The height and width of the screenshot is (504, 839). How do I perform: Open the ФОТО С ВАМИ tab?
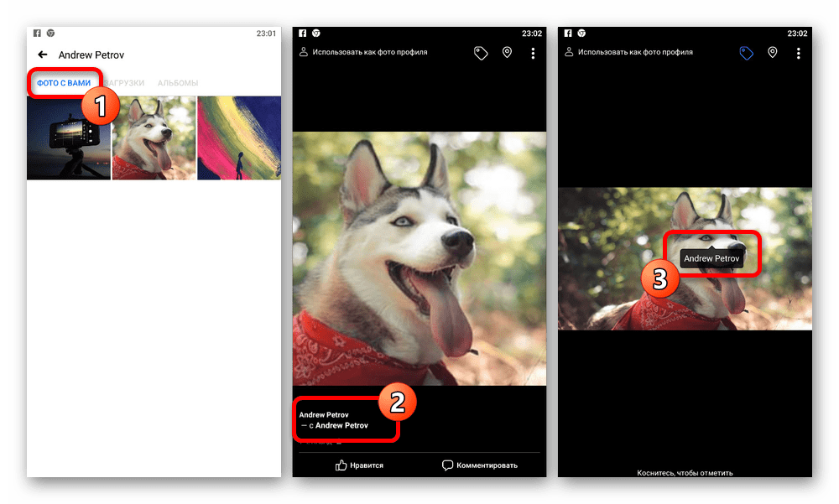point(64,83)
